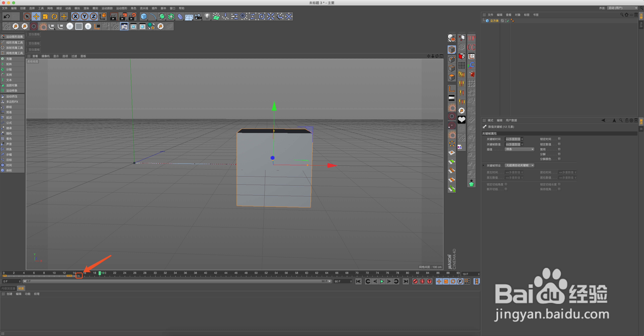This screenshot has width=644, height=336.
Task: Enable 禁用 checkbox
Action: click(x=559, y=149)
